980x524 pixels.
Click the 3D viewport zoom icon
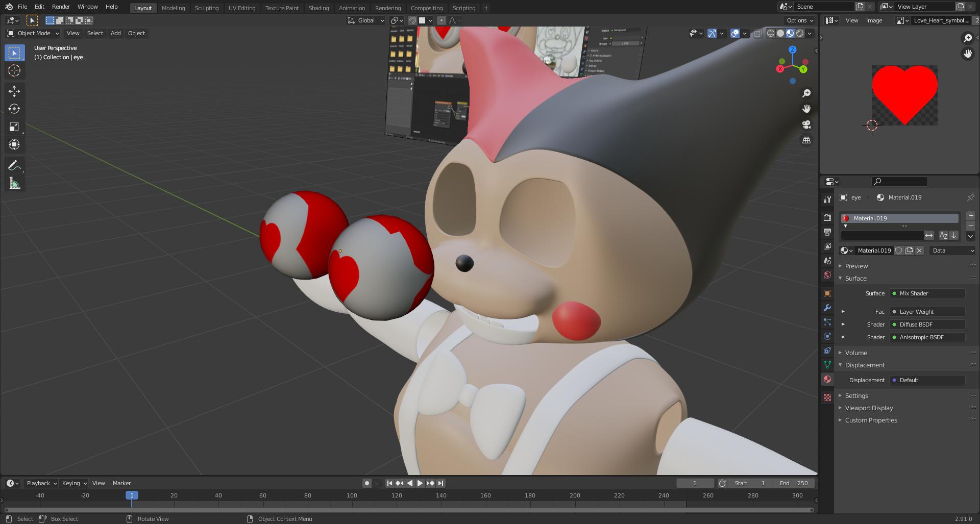tap(806, 93)
